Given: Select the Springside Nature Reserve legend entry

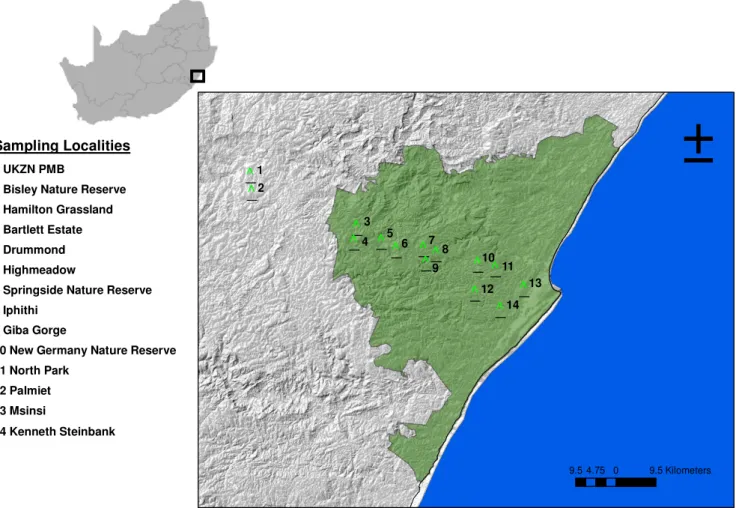Looking at the screenshot, I should tap(77, 290).
